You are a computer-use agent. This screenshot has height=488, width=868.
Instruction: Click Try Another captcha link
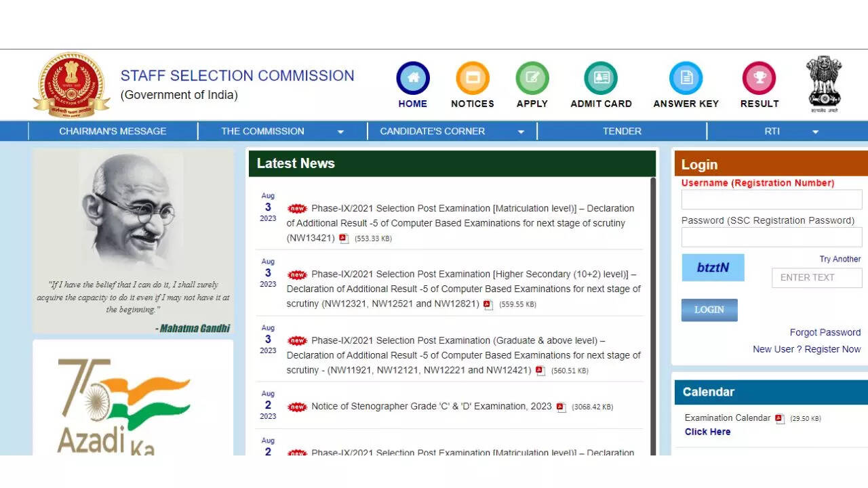(x=840, y=259)
